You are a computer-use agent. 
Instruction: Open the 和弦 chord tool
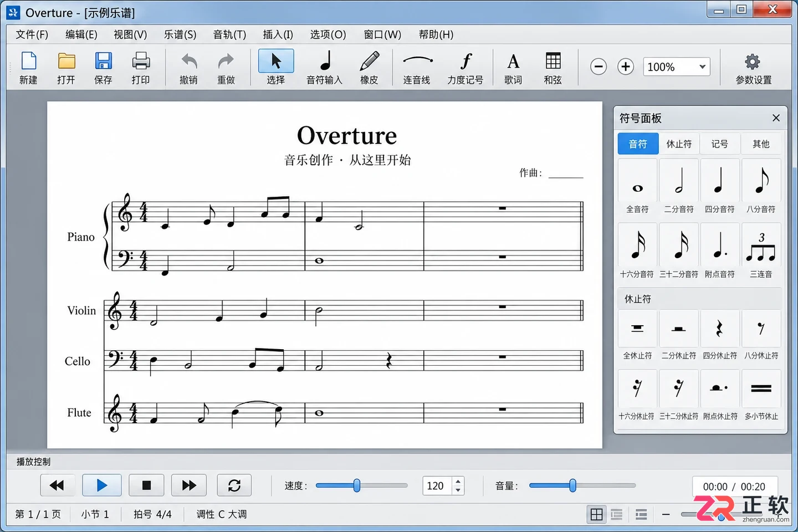coord(553,68)
